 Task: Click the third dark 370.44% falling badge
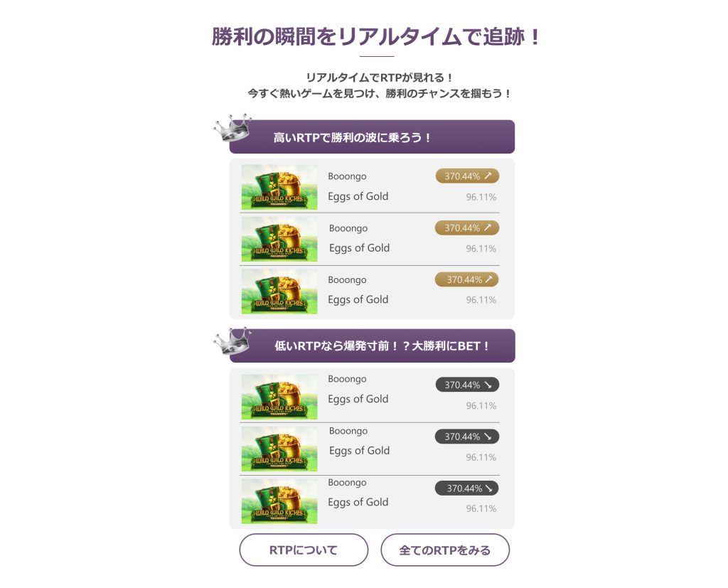point(466,488)
